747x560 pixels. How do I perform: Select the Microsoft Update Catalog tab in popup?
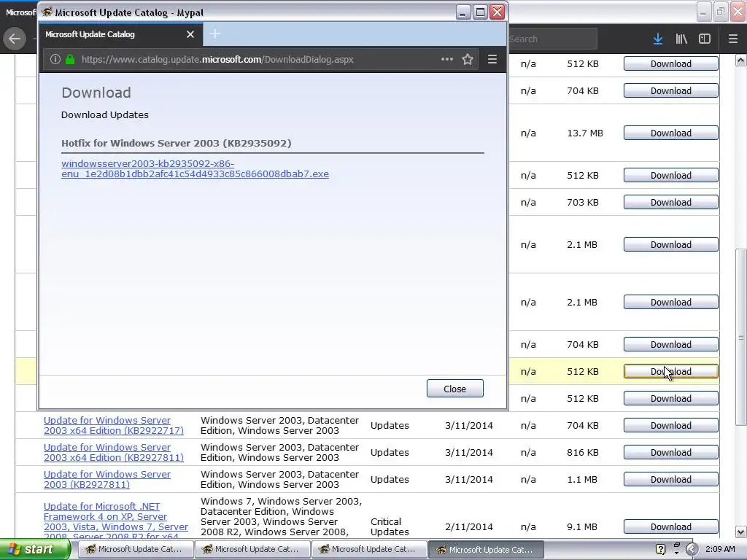click(121, 34)
